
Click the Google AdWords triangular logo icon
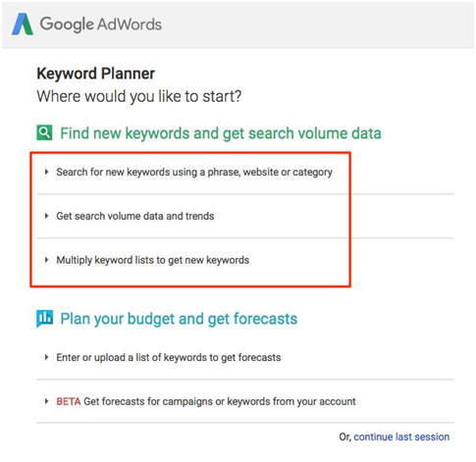[23, 25]
